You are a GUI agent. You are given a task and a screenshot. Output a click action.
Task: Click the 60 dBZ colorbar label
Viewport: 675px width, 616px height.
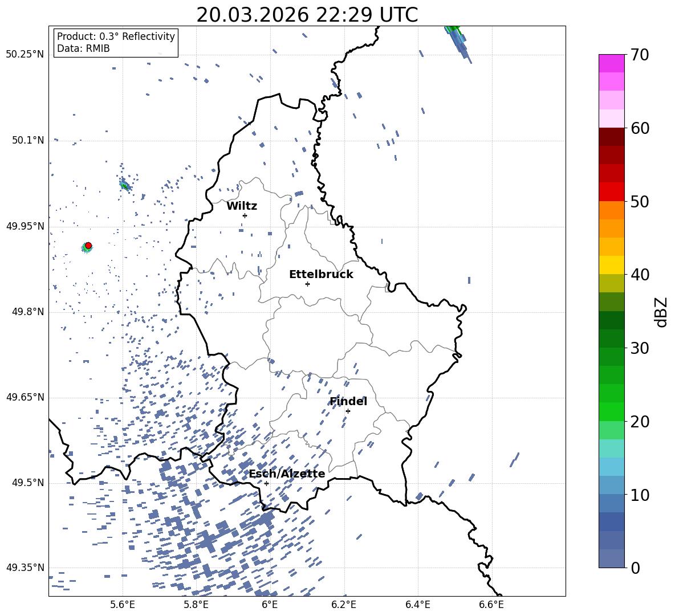tap(640, 128)
